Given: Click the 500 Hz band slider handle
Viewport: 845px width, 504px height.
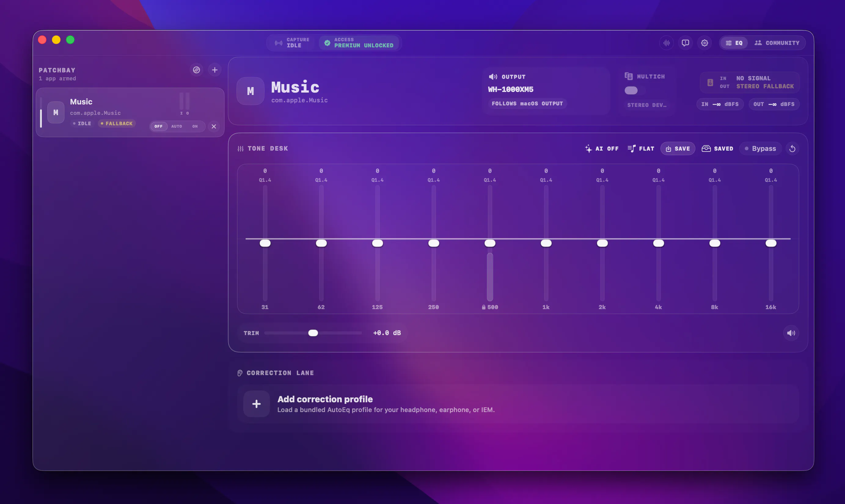Looking at the screenshot, I should [490, 243].
